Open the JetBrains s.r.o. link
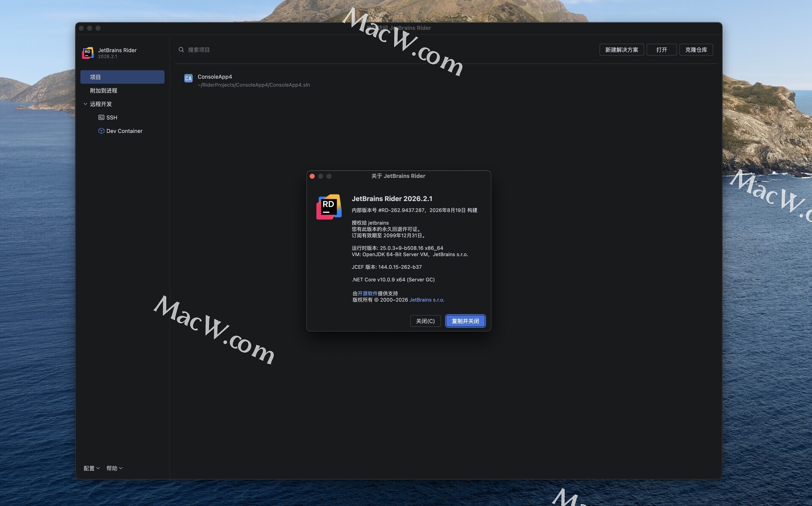The height and width of the screenshot is (506, 812). tap(427, 300)
